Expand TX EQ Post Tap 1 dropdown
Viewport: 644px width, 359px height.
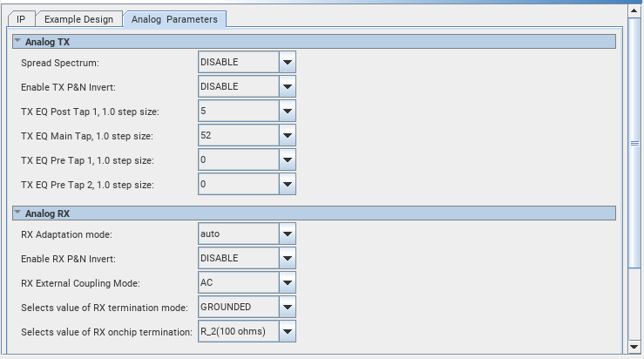(288, 112)
